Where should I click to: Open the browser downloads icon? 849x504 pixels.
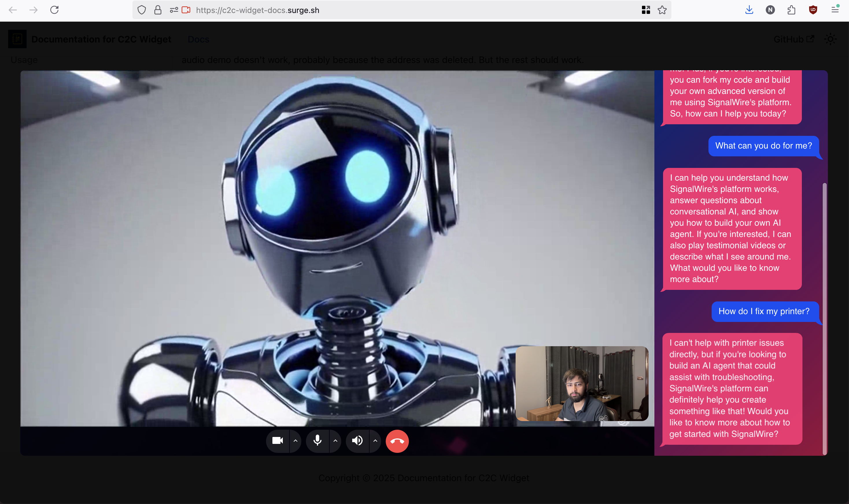(749, 10)
